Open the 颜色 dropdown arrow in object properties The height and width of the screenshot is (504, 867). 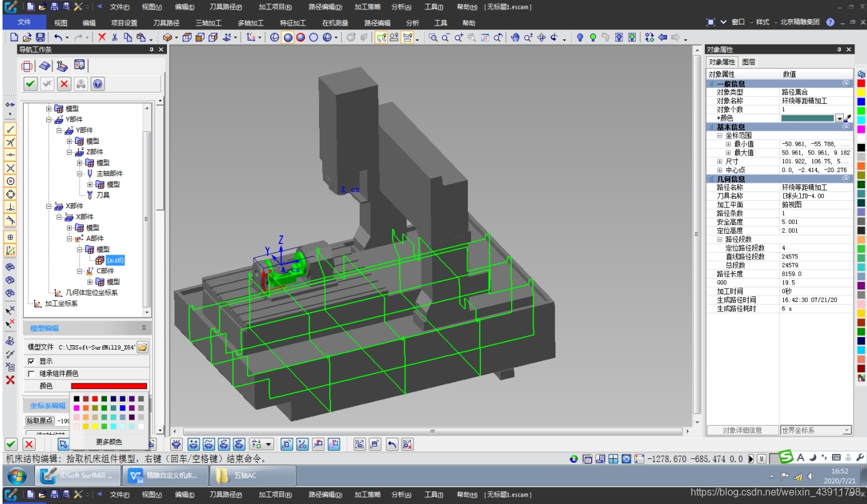point(839,118)
